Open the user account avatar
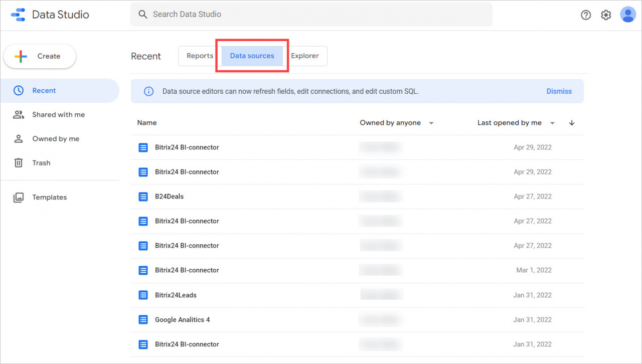This screenshot has height=364, width=642. point(628,15)
